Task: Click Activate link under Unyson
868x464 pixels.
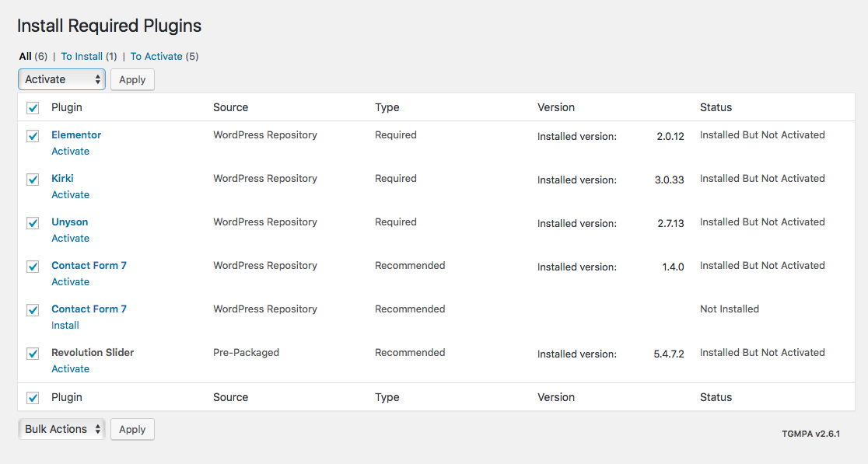Action: coord(70,239)
